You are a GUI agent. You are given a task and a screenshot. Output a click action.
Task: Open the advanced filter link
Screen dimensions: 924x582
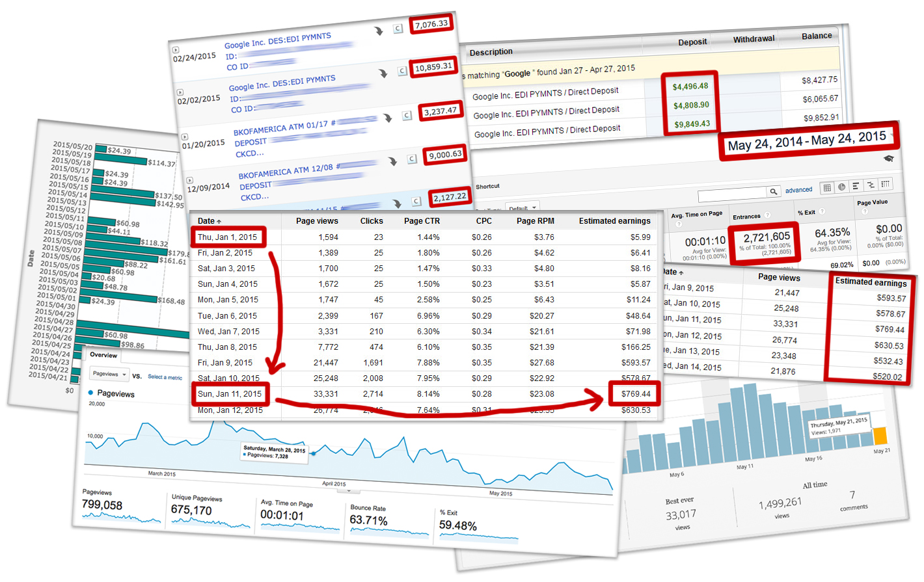tap(798, 190)
